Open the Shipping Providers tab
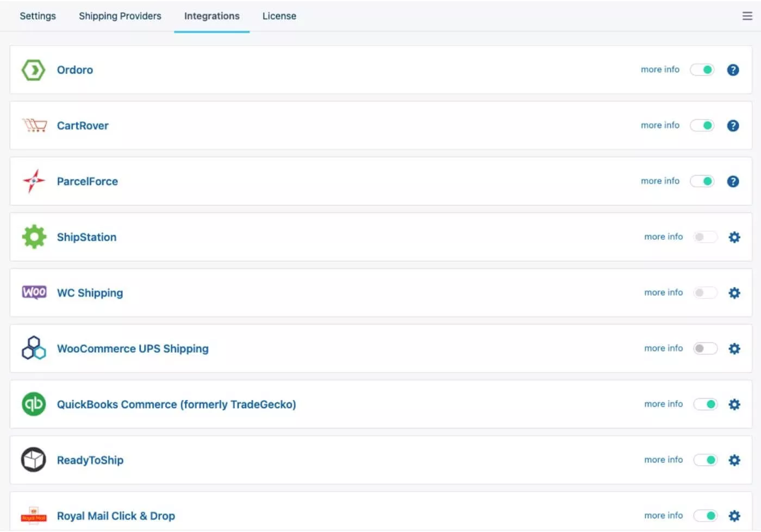The image size is (761, 532). click(120, 16)
